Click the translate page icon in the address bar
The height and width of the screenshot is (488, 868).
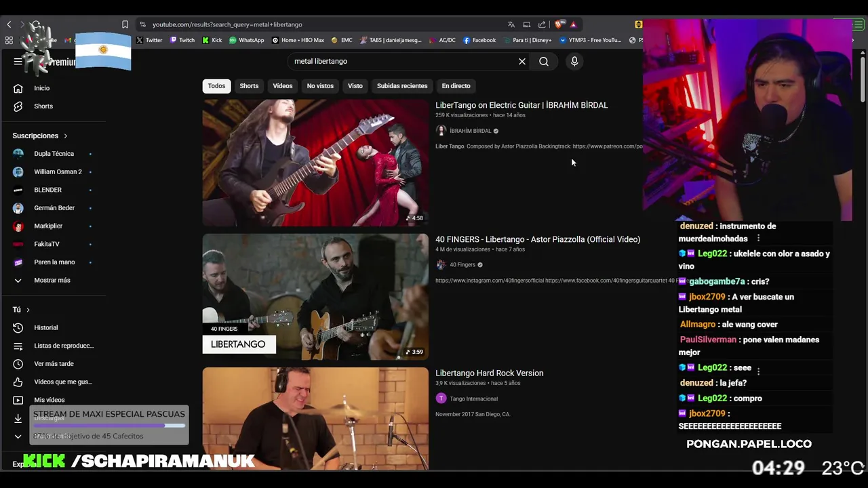pos(511,24)
